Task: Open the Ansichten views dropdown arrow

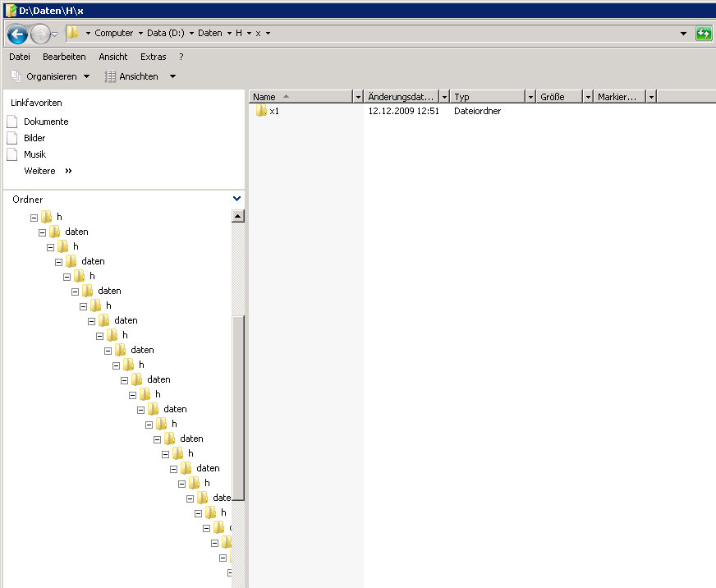Action: click(x=172, y=76)
